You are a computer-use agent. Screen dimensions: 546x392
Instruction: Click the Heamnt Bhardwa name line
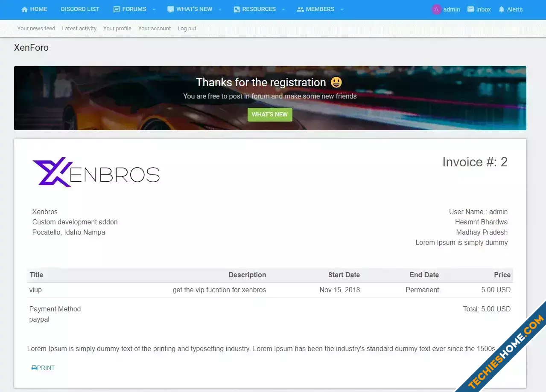pos(482,222)
